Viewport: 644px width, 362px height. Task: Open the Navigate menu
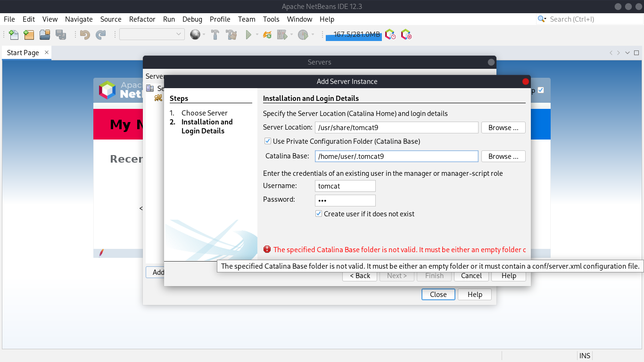point(79,19)
